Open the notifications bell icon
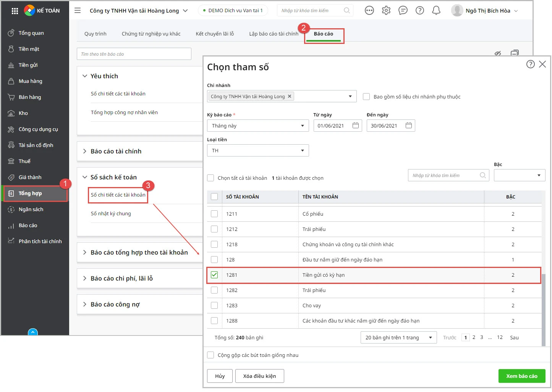The height and width of the screenshot is (392, 552). 436,11
